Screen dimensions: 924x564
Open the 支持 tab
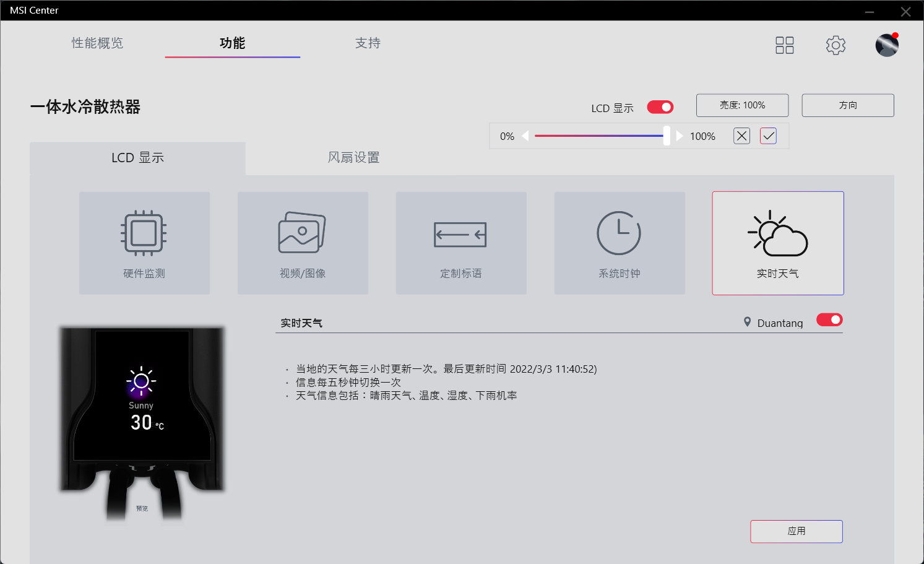click(x=368, y=43)
